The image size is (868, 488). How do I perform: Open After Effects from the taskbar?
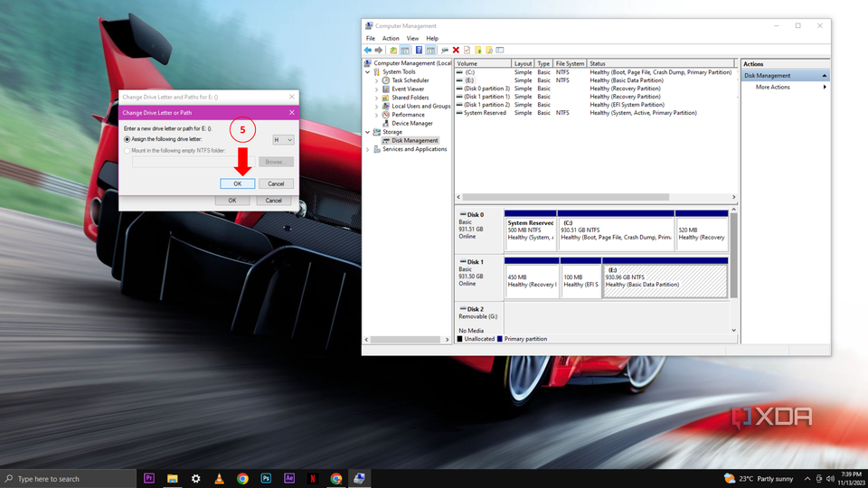click(x=289, y=479)
